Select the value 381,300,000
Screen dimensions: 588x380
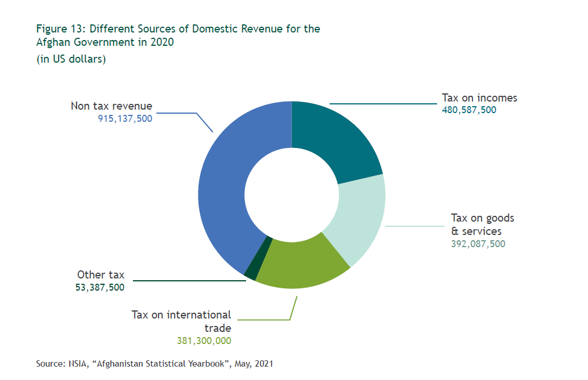pyautogui.click(x=204, y=341)
